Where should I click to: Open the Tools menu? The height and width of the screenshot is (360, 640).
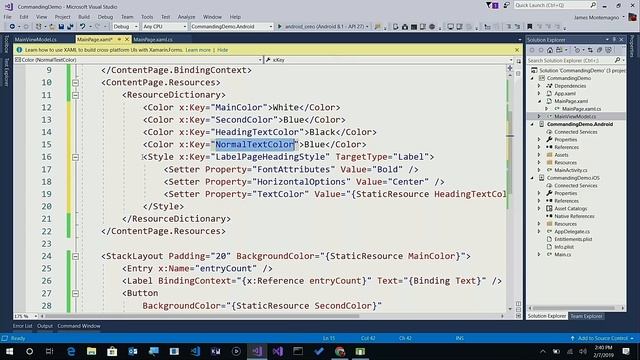147,17
